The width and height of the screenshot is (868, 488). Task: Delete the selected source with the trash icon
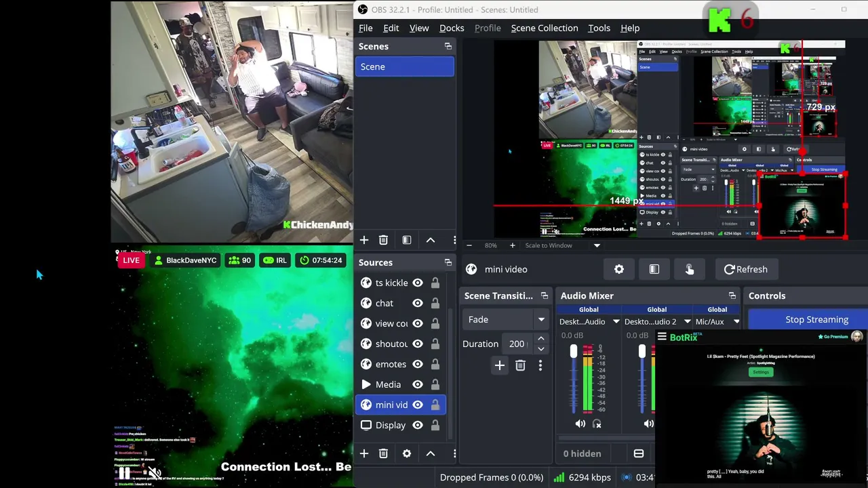383,453
